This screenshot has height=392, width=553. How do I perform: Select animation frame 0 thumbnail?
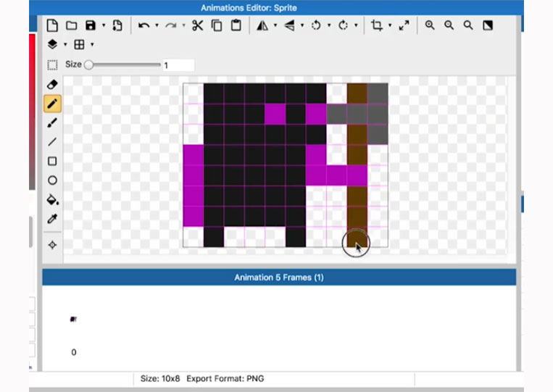[73, 320]
